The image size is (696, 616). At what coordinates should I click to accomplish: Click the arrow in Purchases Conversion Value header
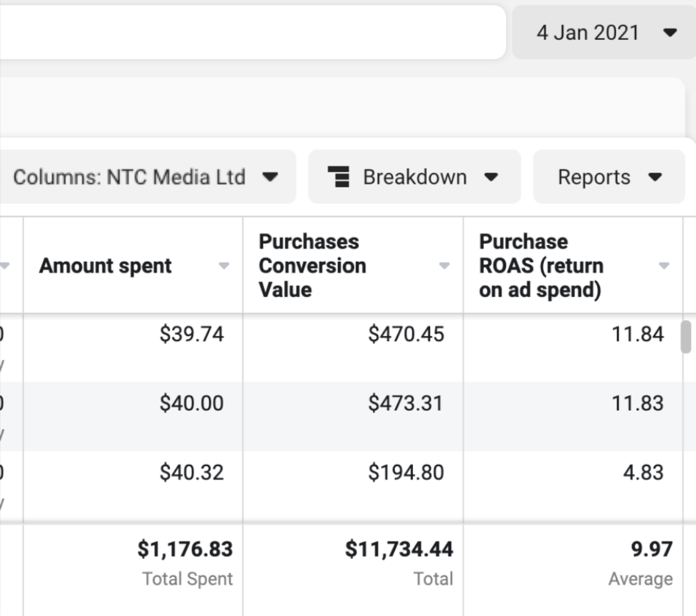444,266
